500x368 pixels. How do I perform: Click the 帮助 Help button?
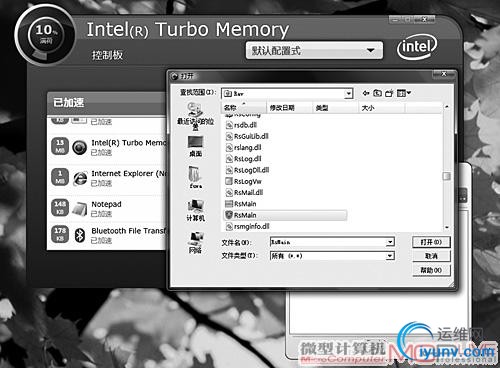tap(431, 270)
